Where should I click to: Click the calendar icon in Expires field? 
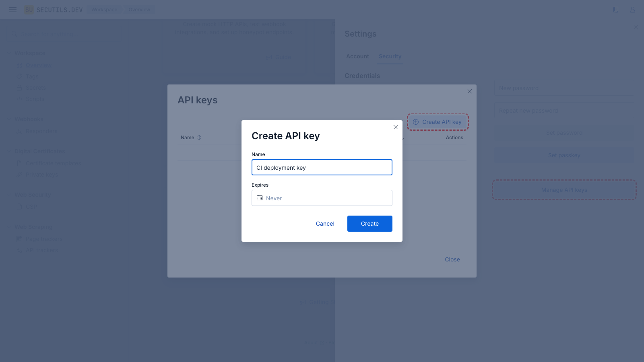click(260, 198)
